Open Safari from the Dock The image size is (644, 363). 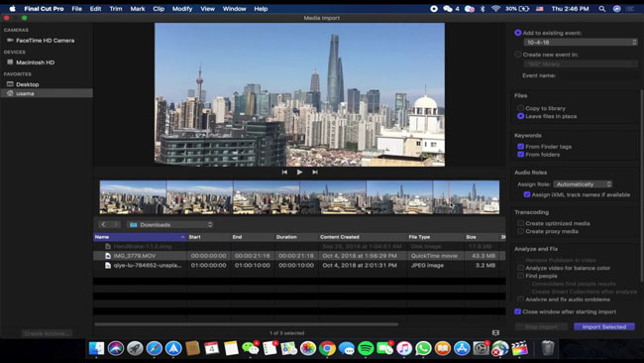point(154,348)
